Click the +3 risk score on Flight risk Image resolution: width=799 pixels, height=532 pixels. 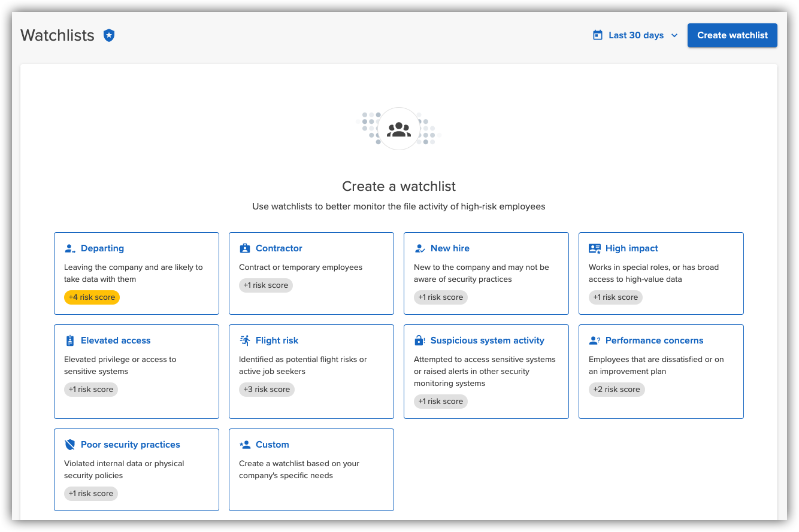(x=267, y=389)
